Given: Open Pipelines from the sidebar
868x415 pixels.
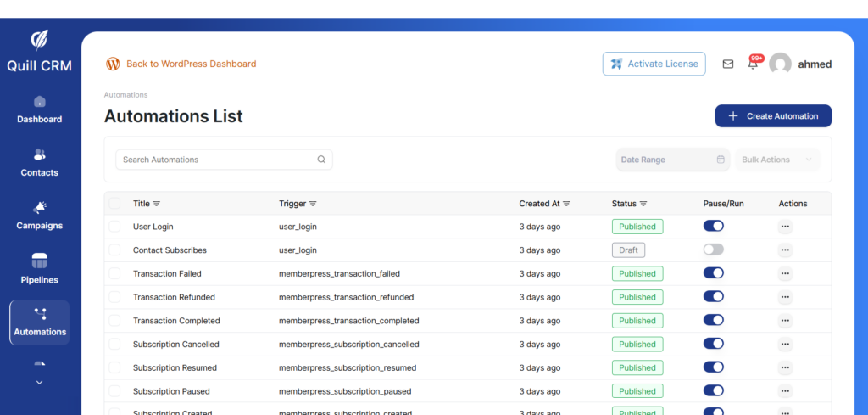Looking at the screenshot, I should [x=40, y=268].
